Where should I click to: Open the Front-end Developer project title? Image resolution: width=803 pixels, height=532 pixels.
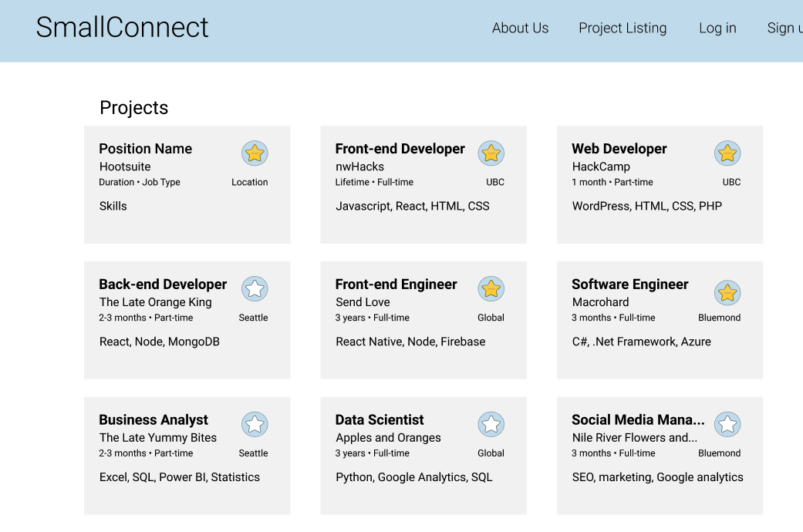coord(400,149)
